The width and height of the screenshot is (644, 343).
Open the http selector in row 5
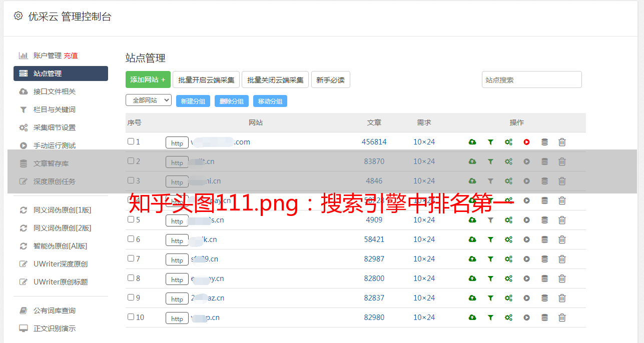point(177,221)
